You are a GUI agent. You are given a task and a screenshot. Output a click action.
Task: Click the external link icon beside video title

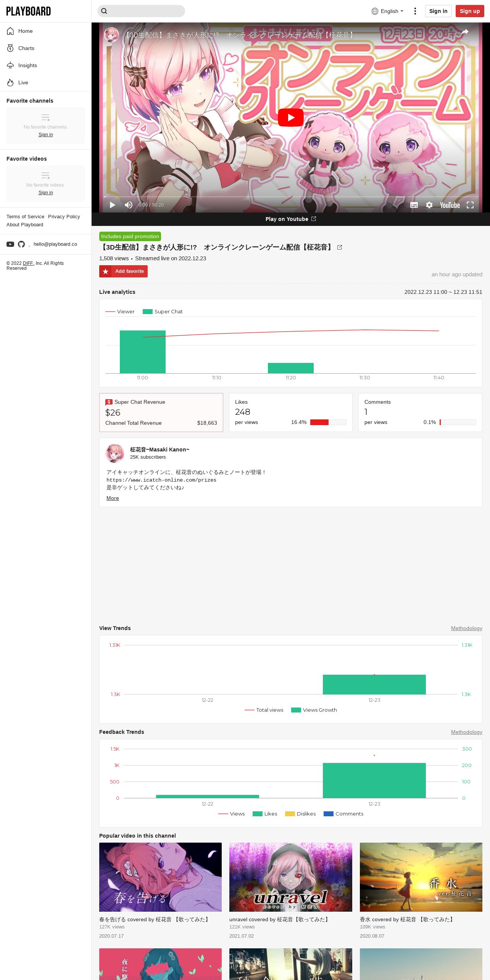tap(340, 247)
